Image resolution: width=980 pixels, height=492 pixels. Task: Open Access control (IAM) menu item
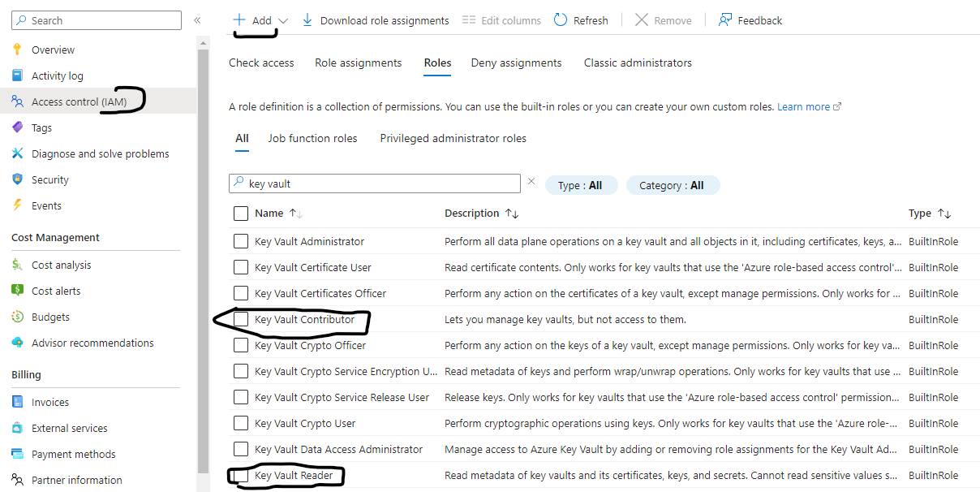tap(98, 101)
